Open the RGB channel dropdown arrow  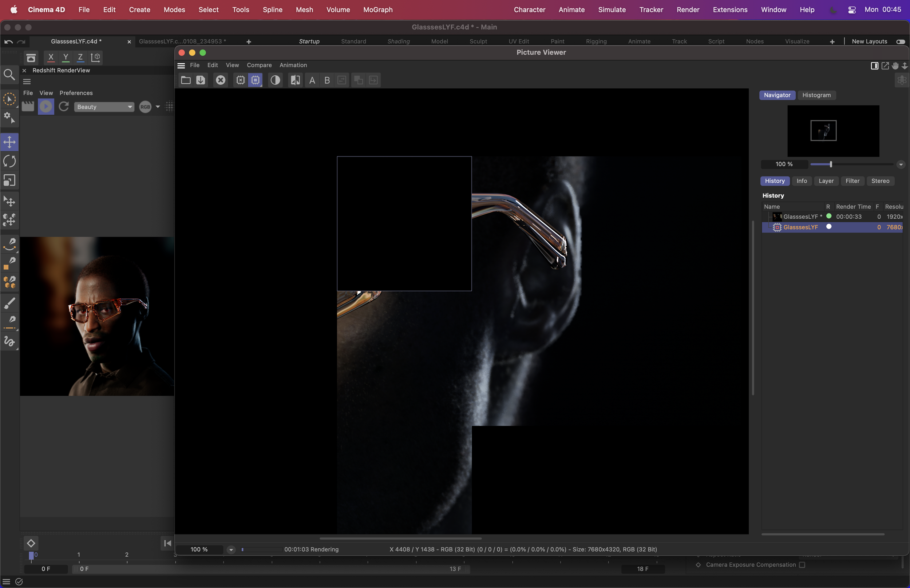tap(158, 107)
